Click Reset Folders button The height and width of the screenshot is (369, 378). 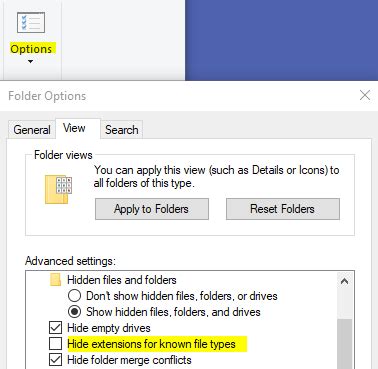coord(283,209)
